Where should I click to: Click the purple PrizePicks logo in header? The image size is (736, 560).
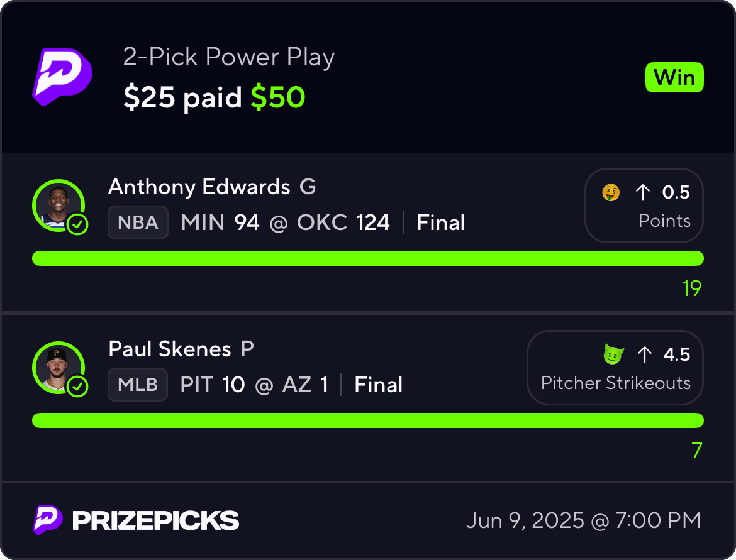click(62, 77)
